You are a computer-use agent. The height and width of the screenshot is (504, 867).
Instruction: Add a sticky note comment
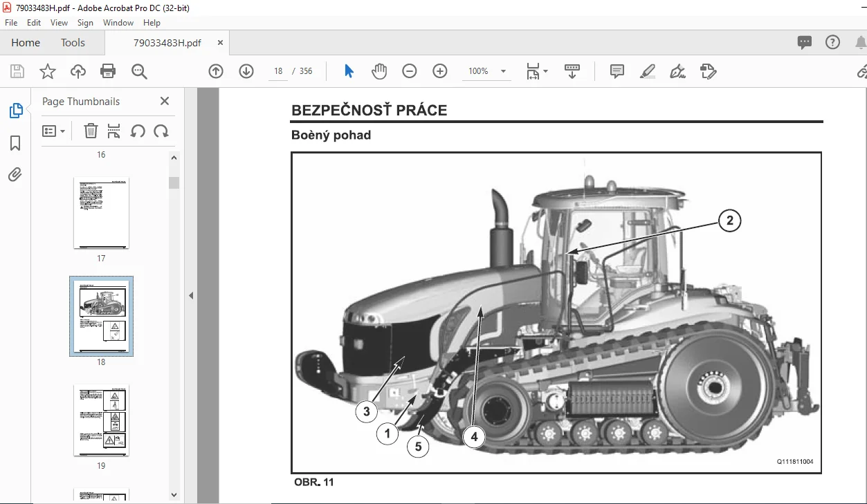click(x=617, y=71)
